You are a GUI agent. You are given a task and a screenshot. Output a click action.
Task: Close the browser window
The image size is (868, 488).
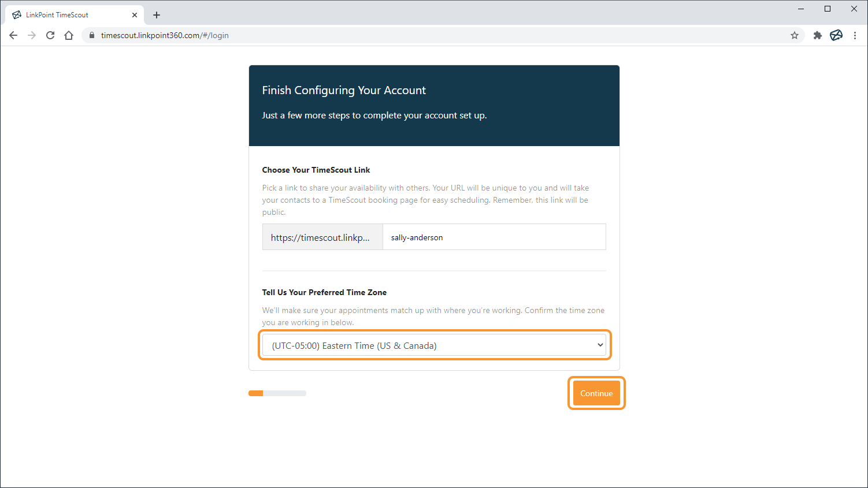pos(854,9)
